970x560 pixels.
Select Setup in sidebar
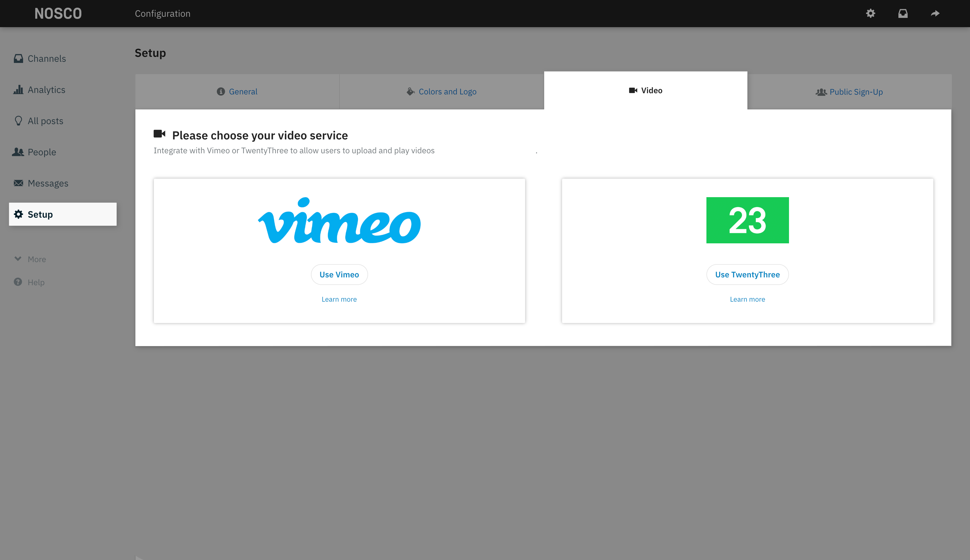[63, 214]
